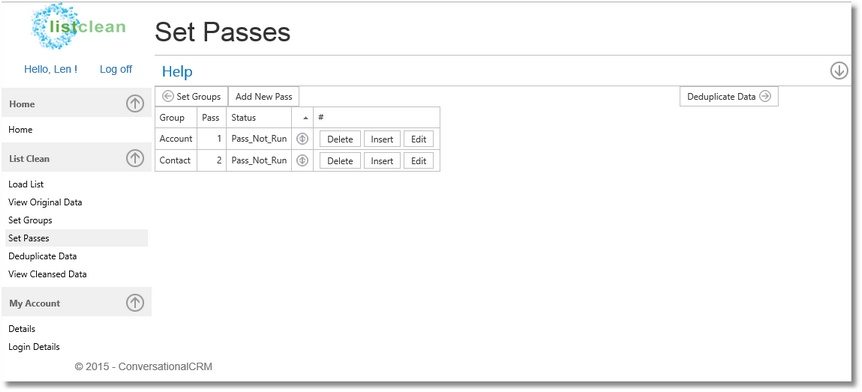Open View Cleansed Data in sidebar
This screenshot has height=392, width=862.
[x=47, y=274]
